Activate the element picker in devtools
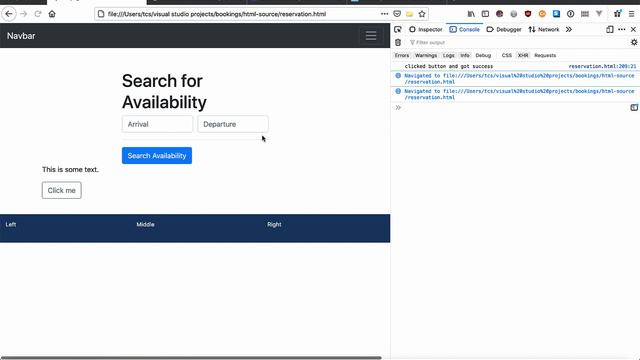Image resolution: width=640 pixels, height=360 pixels. (x=398, y=29)
